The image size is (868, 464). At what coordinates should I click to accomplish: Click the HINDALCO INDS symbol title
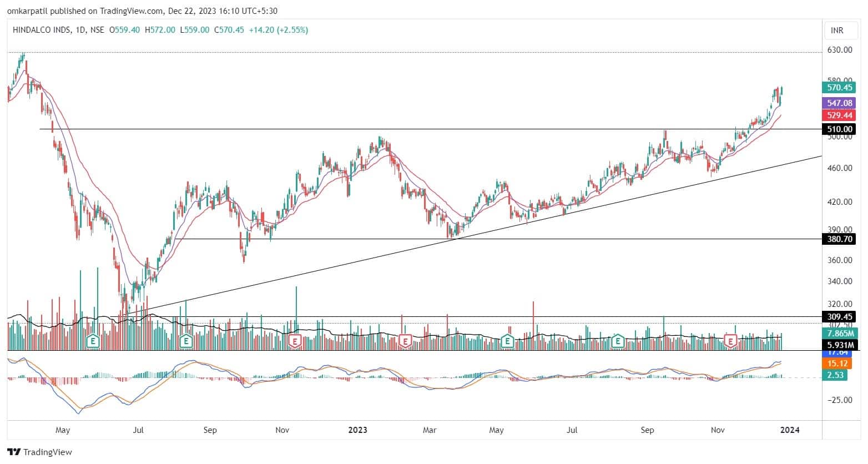42,30
